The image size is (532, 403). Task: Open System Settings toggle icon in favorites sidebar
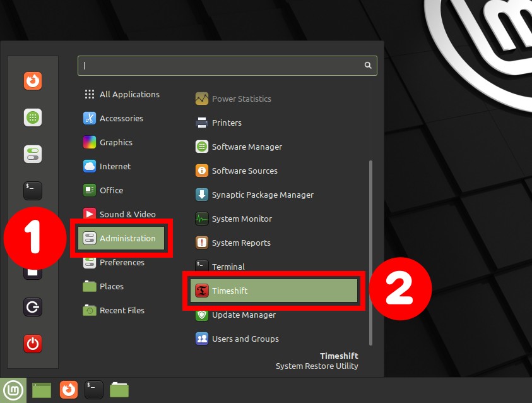pyautogui.click(x=33, y=154)
